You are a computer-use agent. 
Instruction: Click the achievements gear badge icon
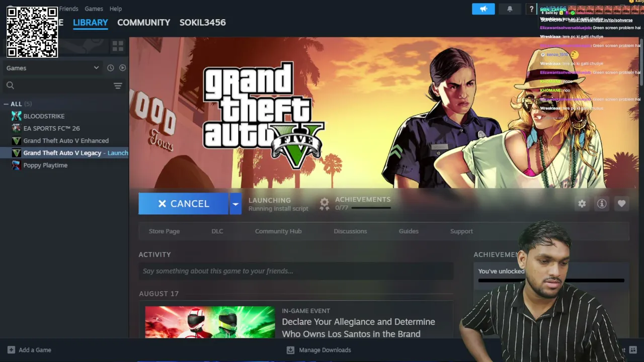tap(325, 204)
